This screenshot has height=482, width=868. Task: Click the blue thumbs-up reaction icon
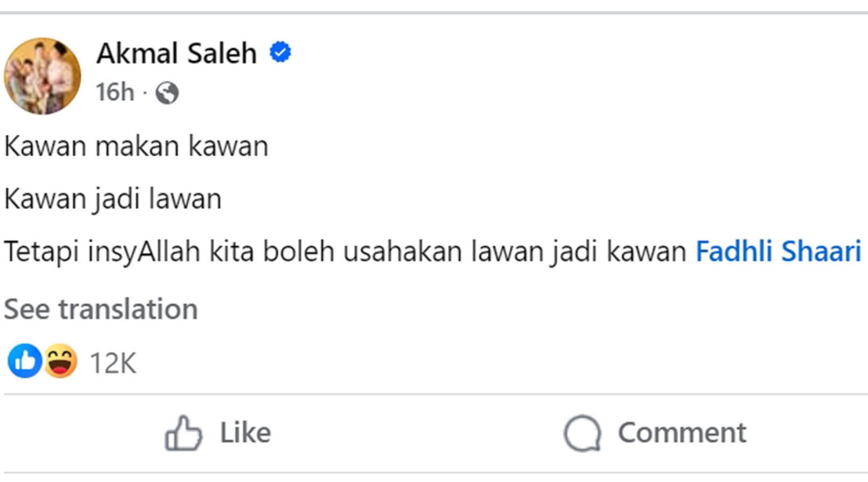pos(25,361)
